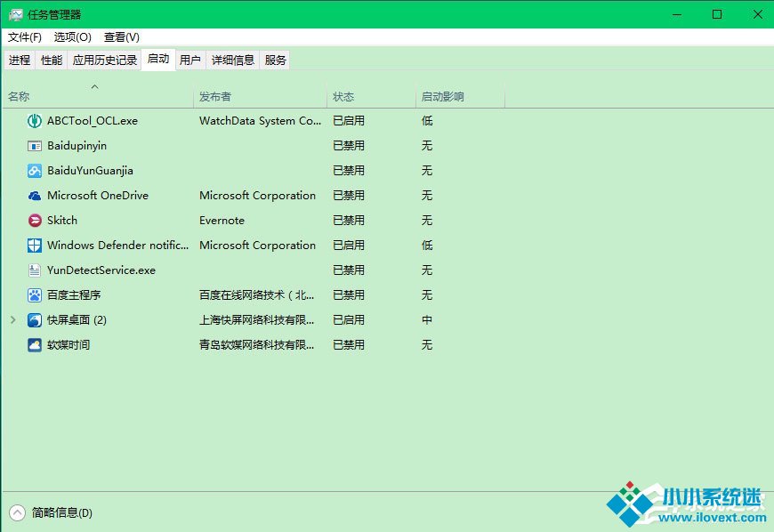This screenshot has width=774, height=532.
Task: Minimize the Task Manager window
Action: 677,14
